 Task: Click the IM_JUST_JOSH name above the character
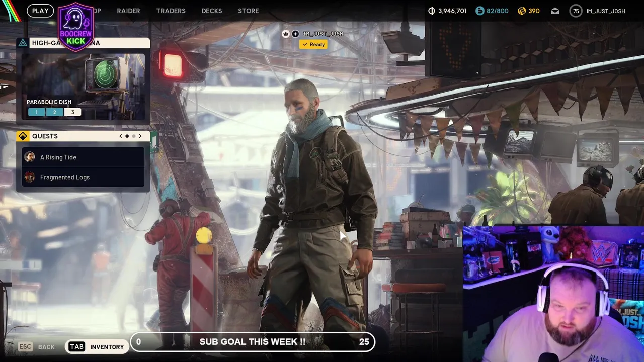[x=323, y=34]
